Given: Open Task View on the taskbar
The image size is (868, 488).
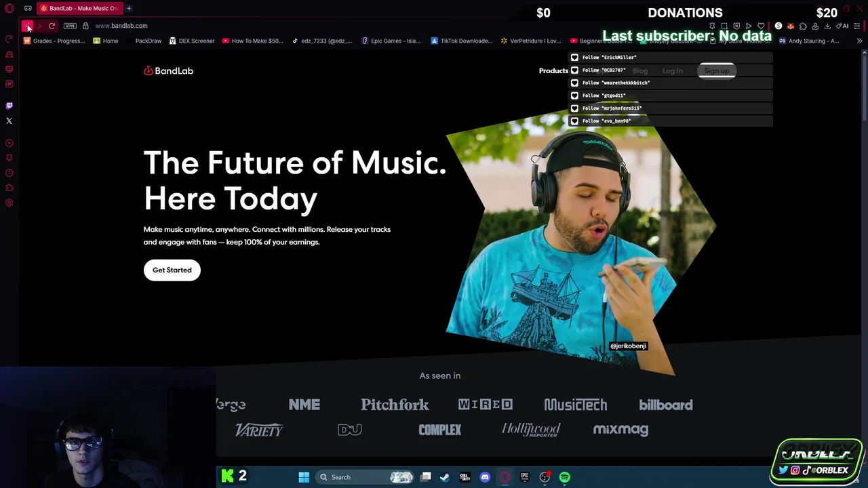Looking at the screenshot, I should (426, 477).
